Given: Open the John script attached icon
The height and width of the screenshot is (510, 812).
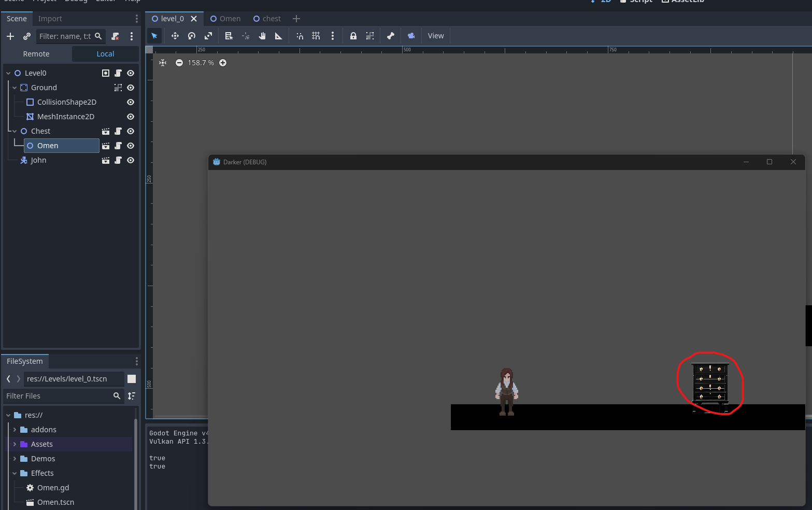Looking at the screenshot, I should (118, 160).
